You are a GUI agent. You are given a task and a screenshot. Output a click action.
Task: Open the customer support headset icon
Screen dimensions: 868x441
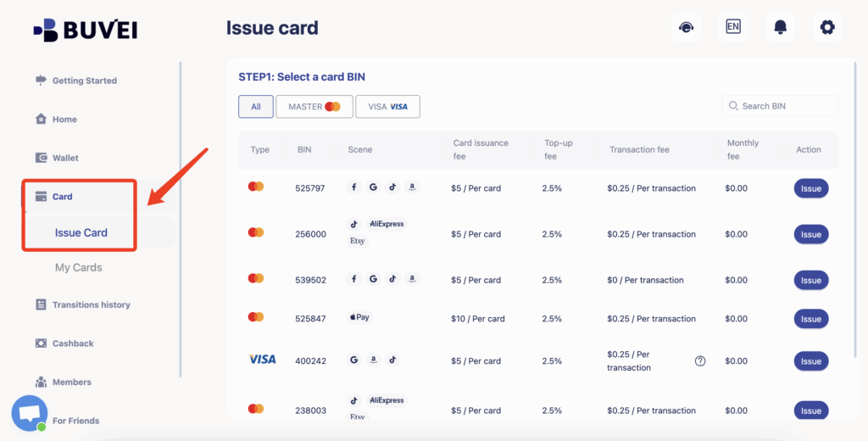click(x=686, y=27)
